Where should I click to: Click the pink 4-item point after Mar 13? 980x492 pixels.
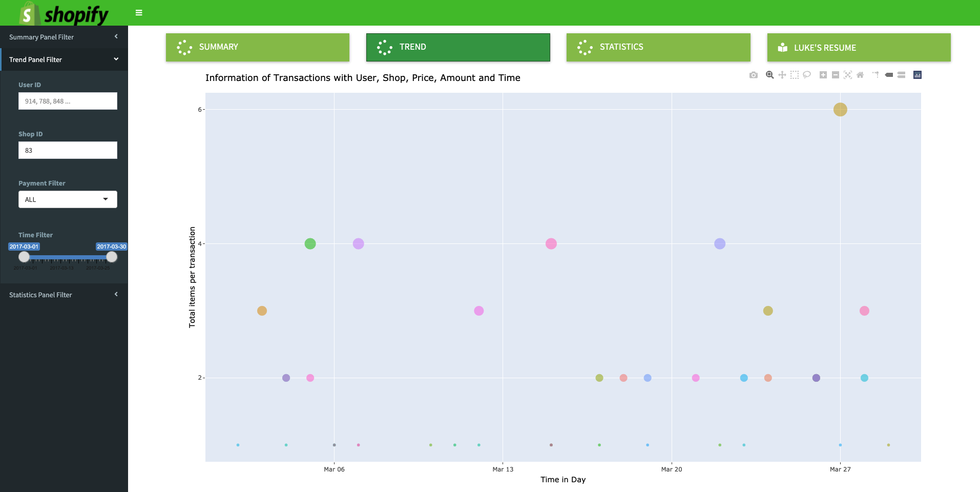pos(551,243)
